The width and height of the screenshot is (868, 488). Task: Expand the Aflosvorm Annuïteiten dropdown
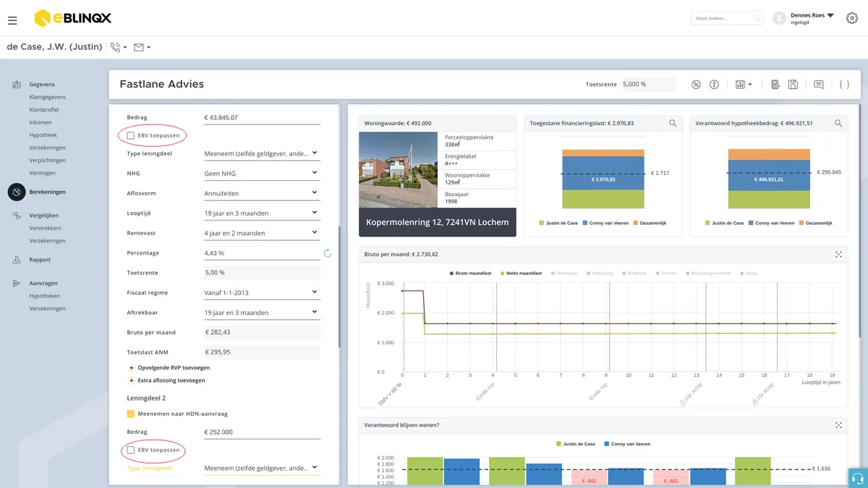point(262,193)
